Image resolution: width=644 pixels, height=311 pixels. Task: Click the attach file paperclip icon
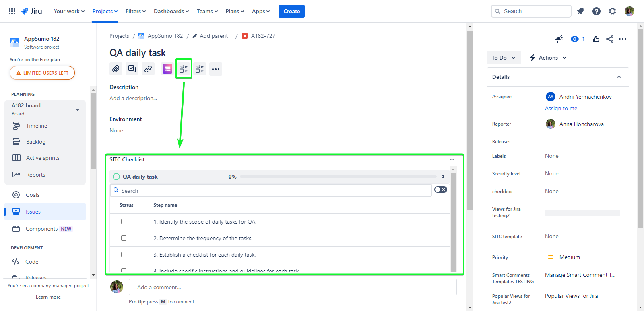click(116, 69)
